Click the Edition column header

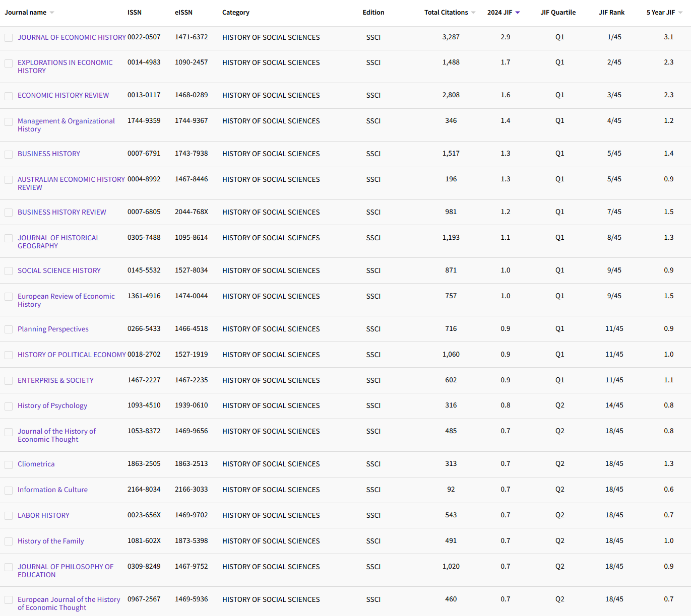point(373,13)
